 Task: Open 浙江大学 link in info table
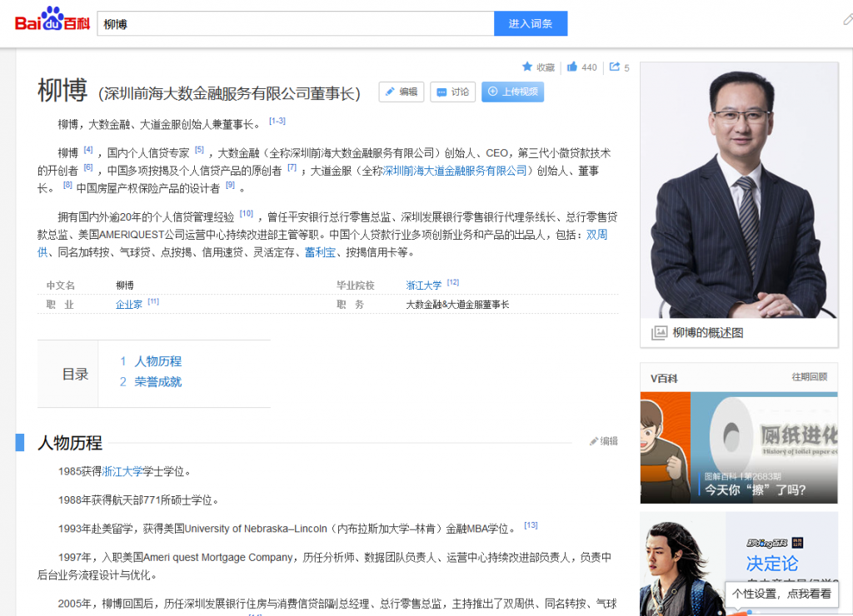pyautogui.click(x=424, y=286)
